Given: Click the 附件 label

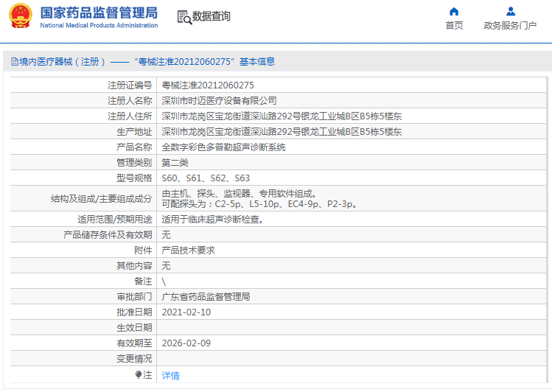Looking at the screenshot, I should pyautogui.click(x=143, y=251).
